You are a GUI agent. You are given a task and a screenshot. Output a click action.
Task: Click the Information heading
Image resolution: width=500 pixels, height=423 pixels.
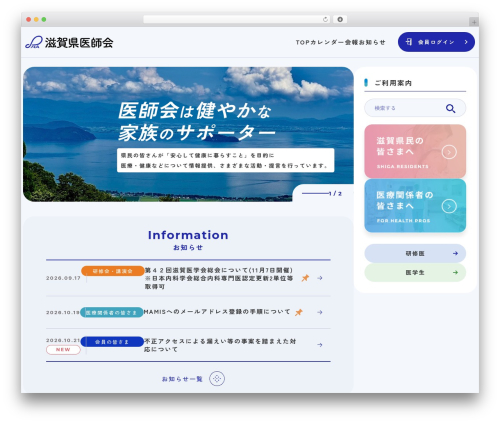188,235
